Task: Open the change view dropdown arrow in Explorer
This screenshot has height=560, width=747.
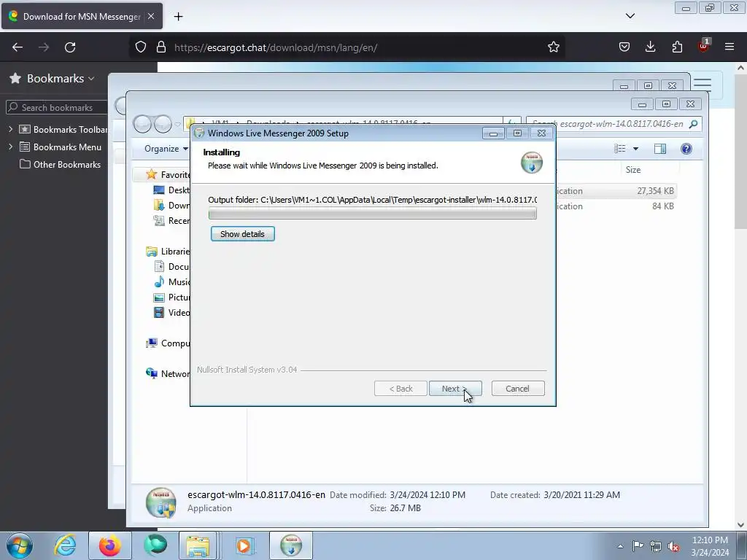Action: pyautogui.click(x=635, y=149)
